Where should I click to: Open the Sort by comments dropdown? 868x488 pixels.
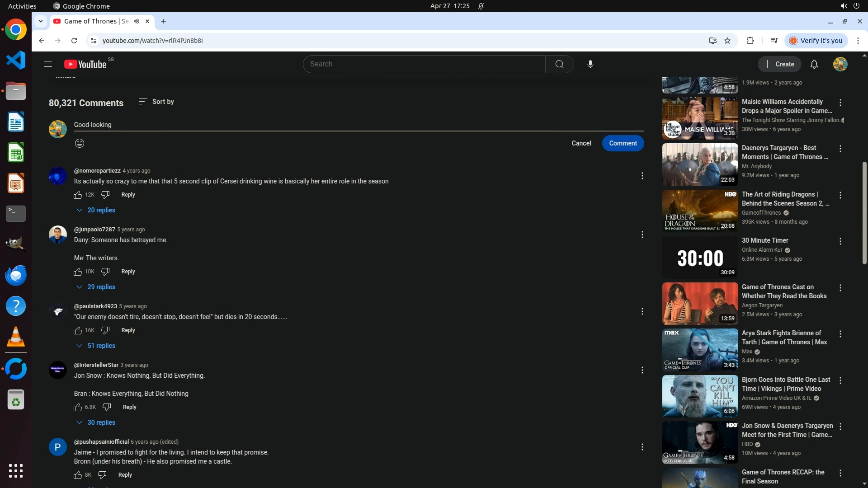point(156,102)
